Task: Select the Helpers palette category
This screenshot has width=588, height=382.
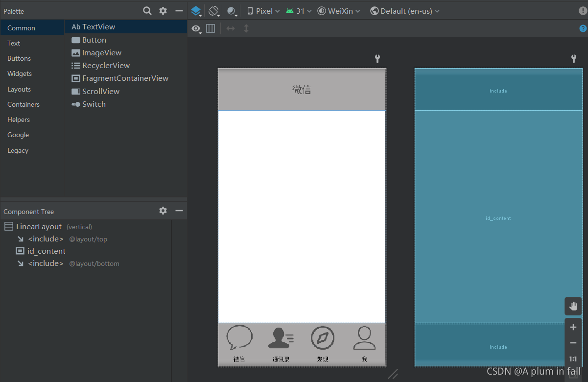Action: [32, 119]
